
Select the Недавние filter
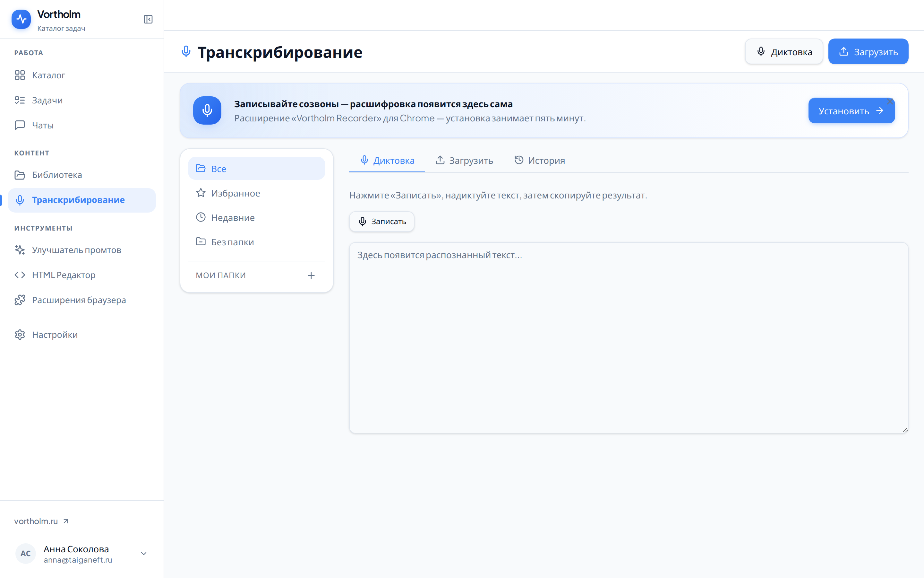257,217
